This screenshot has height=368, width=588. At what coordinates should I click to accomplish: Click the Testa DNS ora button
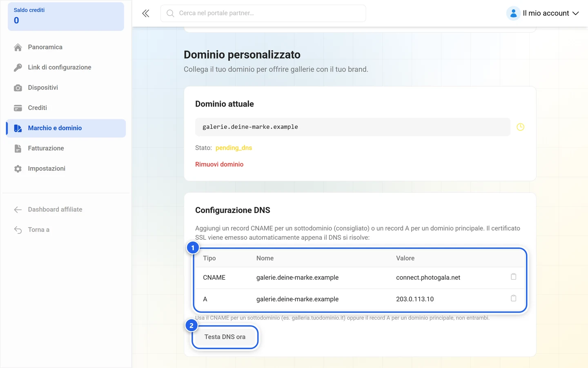225,337
